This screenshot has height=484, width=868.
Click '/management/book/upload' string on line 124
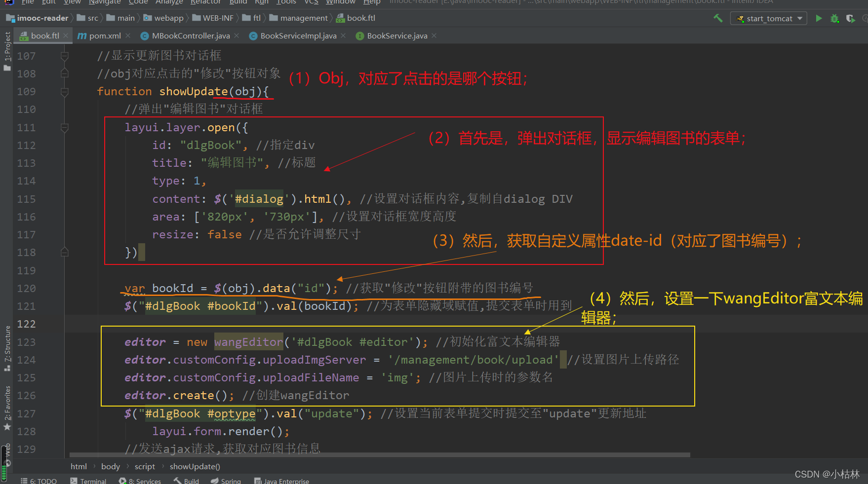click(473, 360)
